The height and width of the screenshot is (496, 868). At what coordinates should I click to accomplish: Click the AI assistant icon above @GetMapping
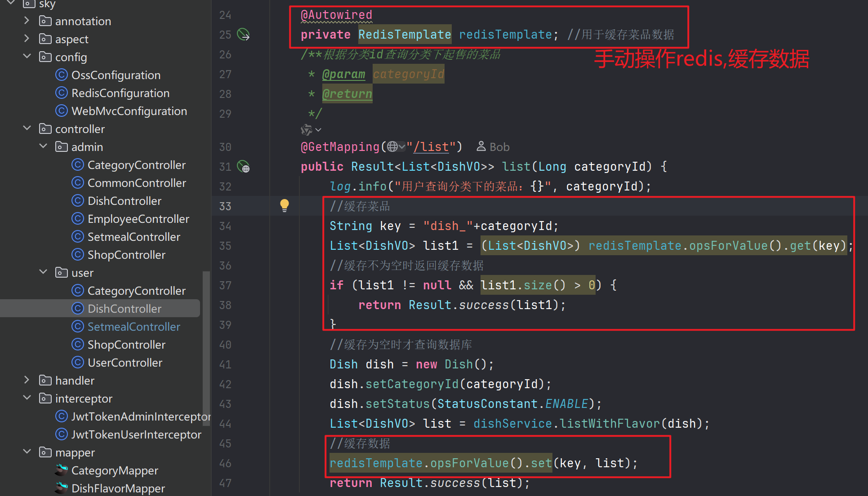[x=306, y=130]
